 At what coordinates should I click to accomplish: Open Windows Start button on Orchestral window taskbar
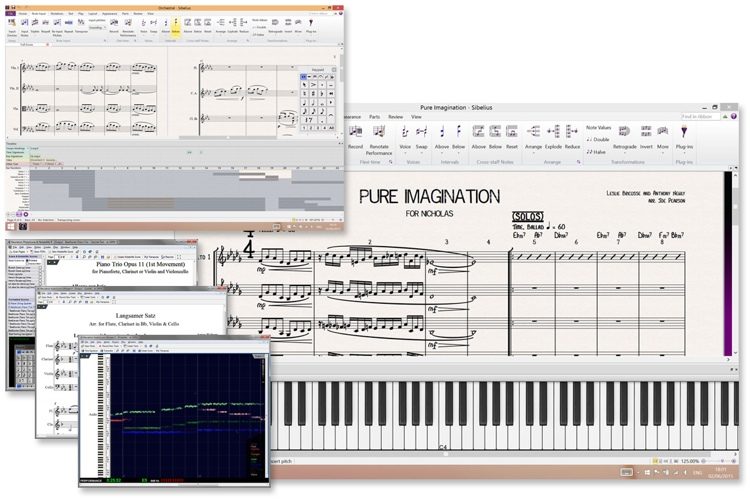(11, 226)
